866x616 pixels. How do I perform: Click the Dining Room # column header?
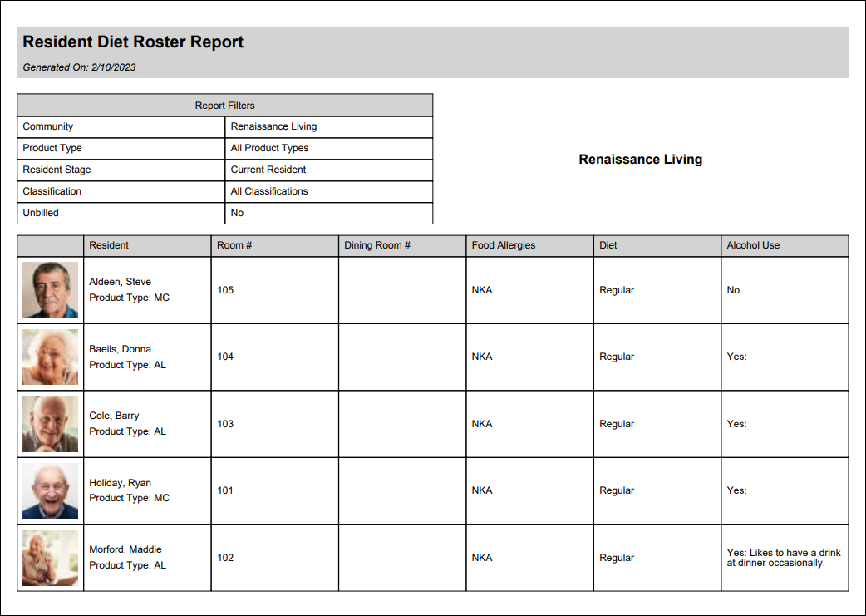377,245
